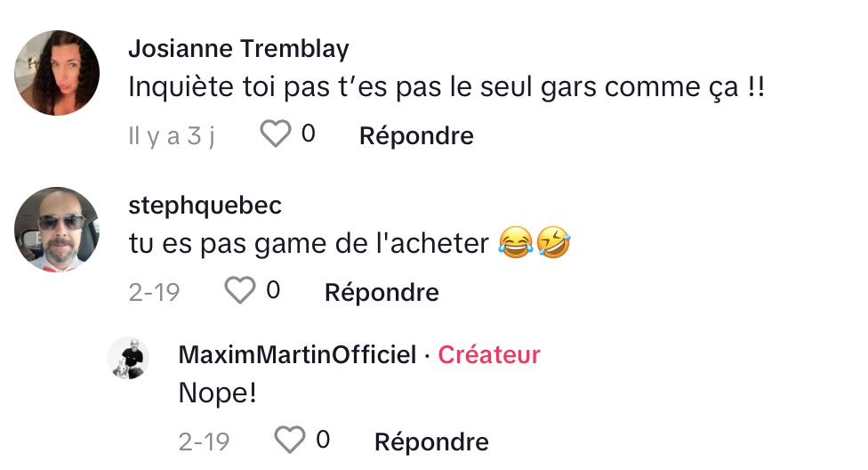Like the "Nope!" reply heart icon
Image resolution: width=868 pixels, height=470 pixels.
pos(290,440)
